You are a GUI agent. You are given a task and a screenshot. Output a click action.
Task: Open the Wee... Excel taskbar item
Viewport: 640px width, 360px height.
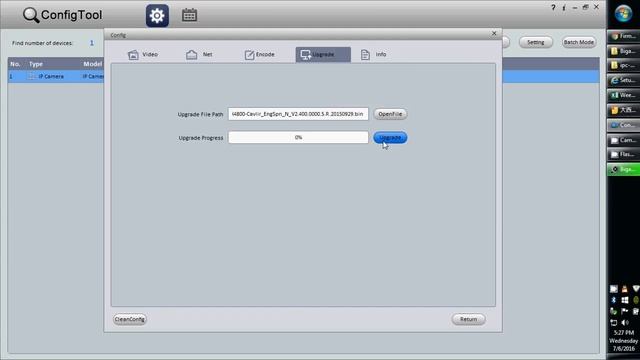point(623,95)
